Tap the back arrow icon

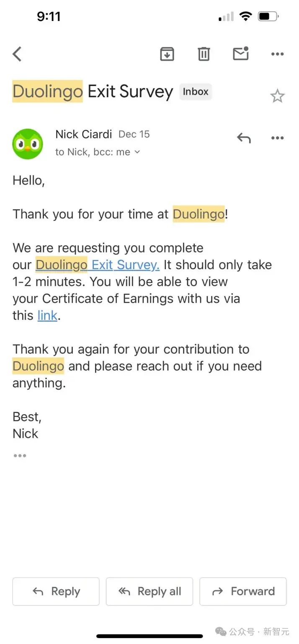17,54
